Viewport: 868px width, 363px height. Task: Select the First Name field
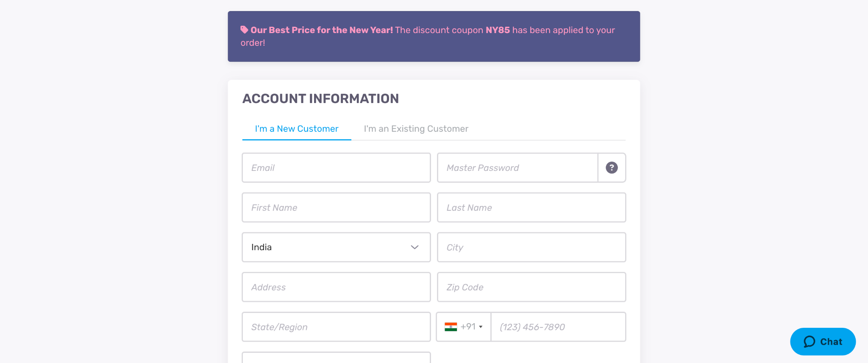[336, 207]
